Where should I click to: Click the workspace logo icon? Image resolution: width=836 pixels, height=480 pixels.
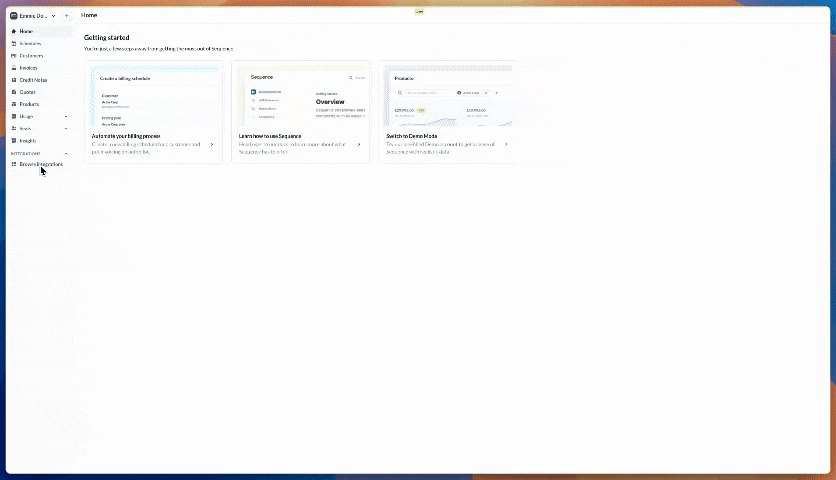click(14, 16)
